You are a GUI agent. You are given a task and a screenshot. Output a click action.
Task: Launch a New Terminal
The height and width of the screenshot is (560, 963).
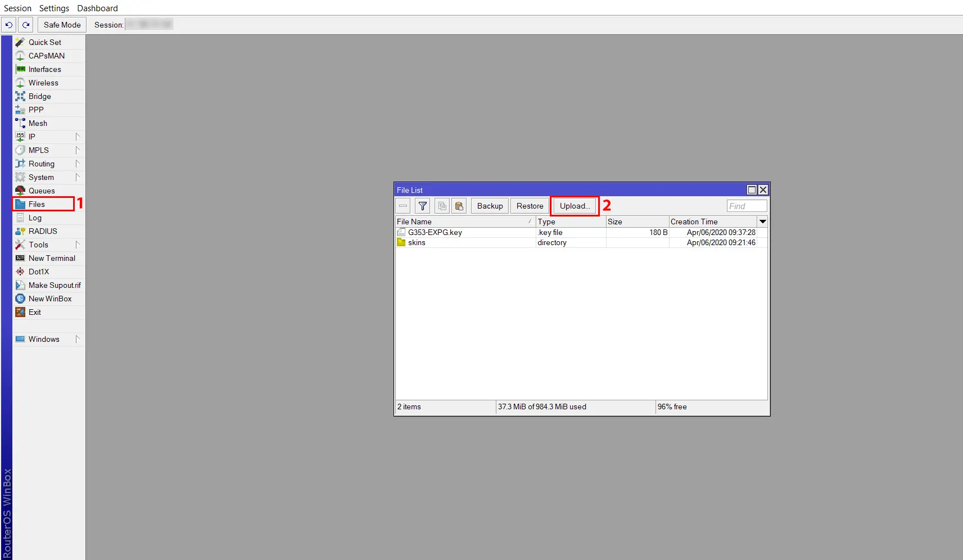pos(51,258)
